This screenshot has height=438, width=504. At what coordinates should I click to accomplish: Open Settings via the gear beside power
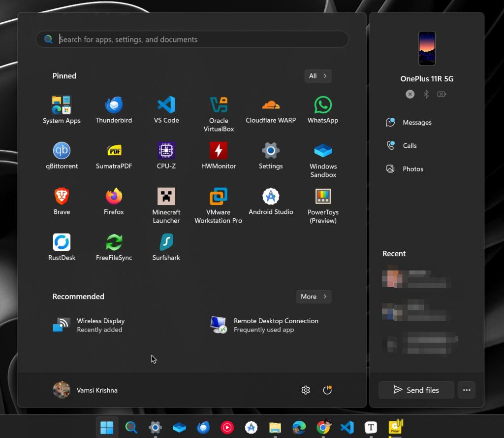coord(305,390)
